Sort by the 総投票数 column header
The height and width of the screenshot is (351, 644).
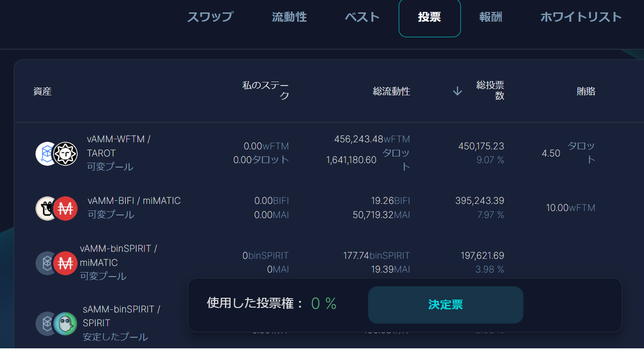point(490,90)
